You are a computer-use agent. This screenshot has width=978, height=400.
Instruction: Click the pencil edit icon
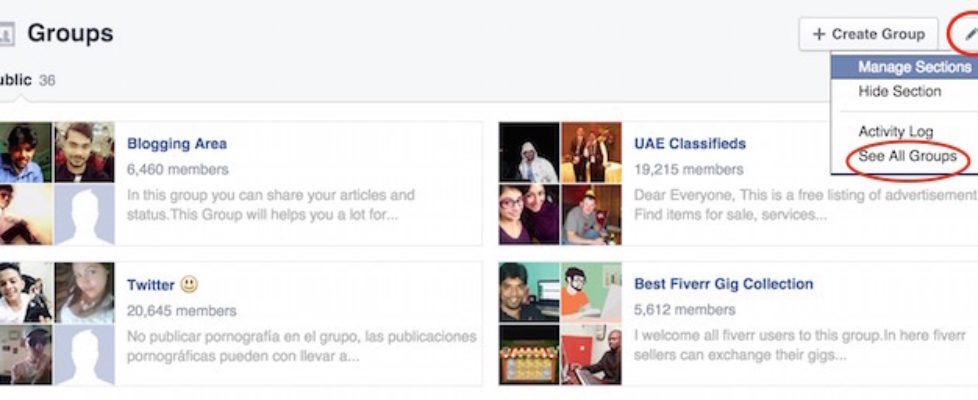969,34
